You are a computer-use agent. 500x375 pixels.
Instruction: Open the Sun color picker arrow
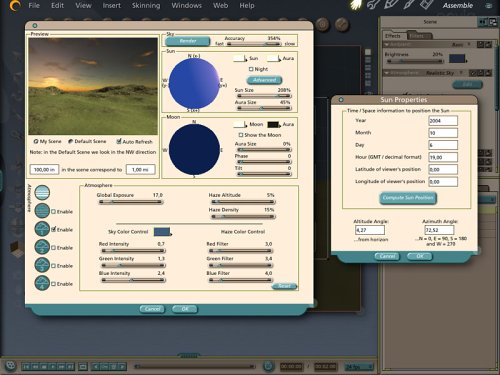(x=247, y=59)
